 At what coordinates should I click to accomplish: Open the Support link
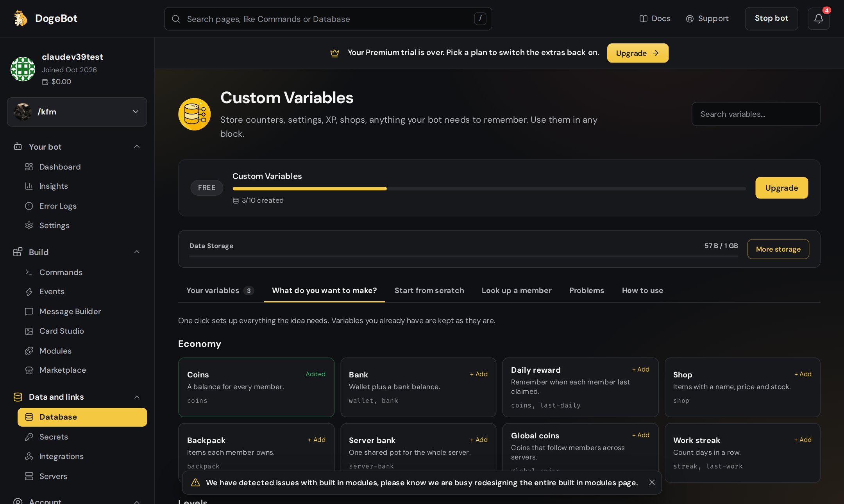pos(707,18)
